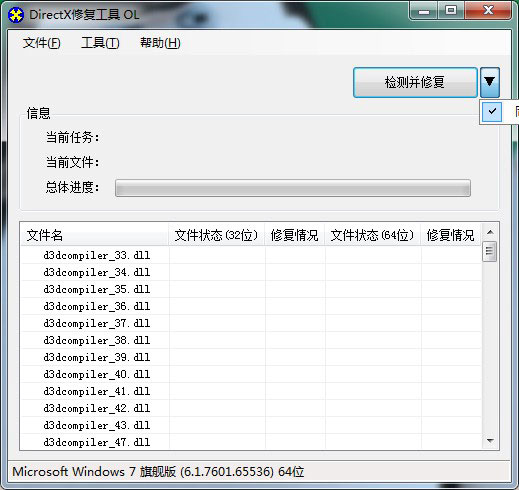Click the 文件状态(32位) column header
519x490 pixels.
pyautogui.click(x=217, y=235)
